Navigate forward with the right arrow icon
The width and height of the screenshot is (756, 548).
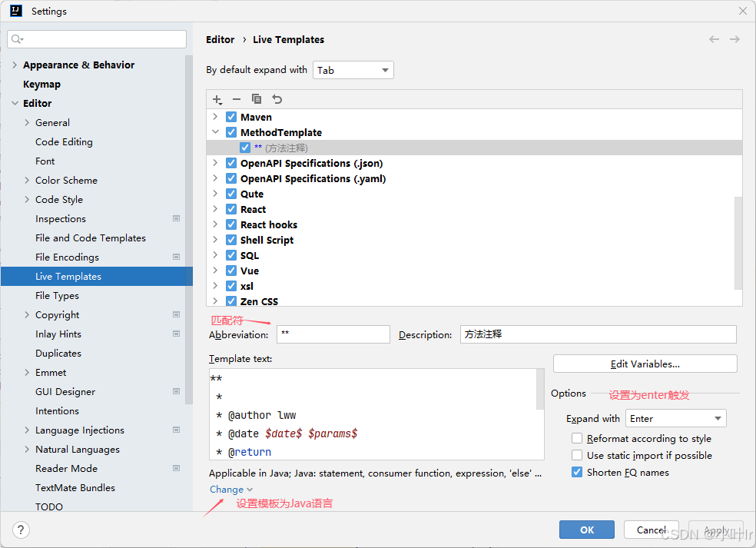[x=734, y=39]
